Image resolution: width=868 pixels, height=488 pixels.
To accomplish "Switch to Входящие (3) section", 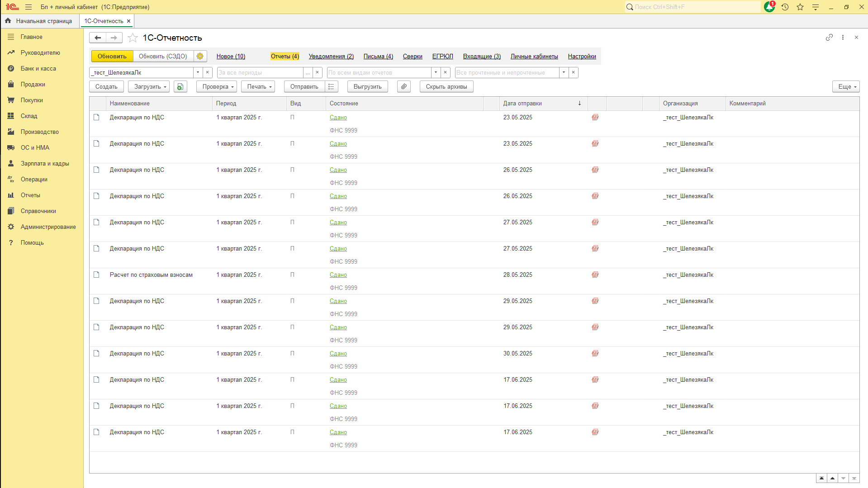I will [x=482, y=56].
